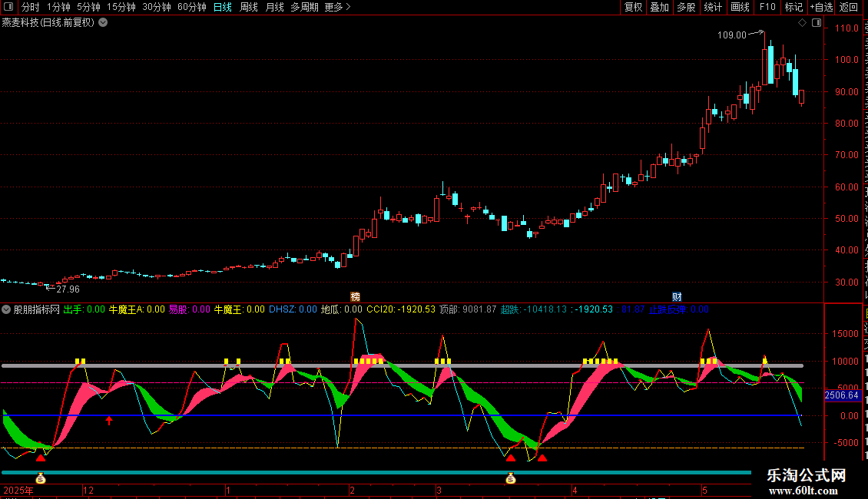This screenshot has height=499, width=868.
Task: Select the 15分钟 timeframe
Action: pos(121,7)
